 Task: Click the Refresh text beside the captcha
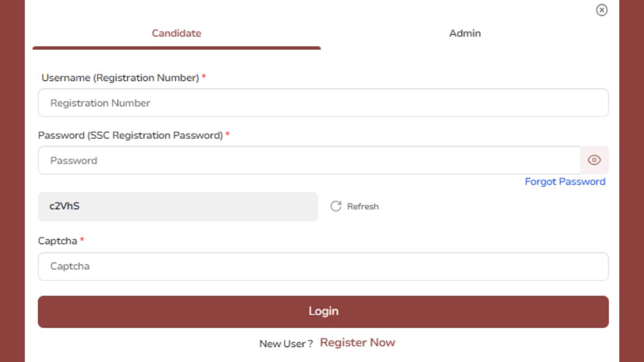pos(363,206)
